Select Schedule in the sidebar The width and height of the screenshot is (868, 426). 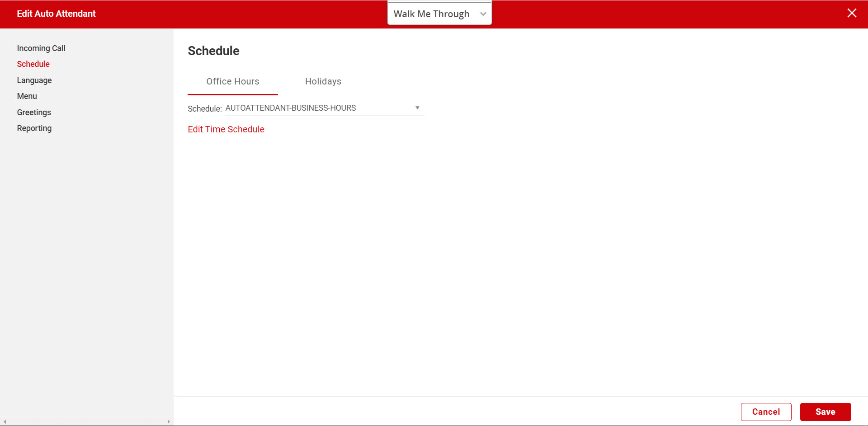coord(33,64)
